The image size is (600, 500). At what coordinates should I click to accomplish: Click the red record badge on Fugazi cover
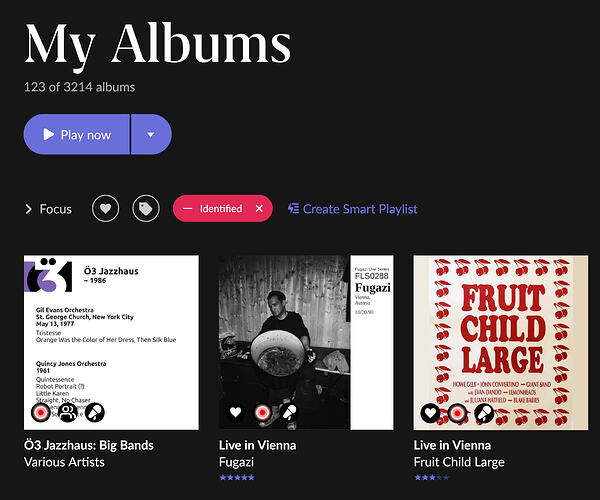262,412
